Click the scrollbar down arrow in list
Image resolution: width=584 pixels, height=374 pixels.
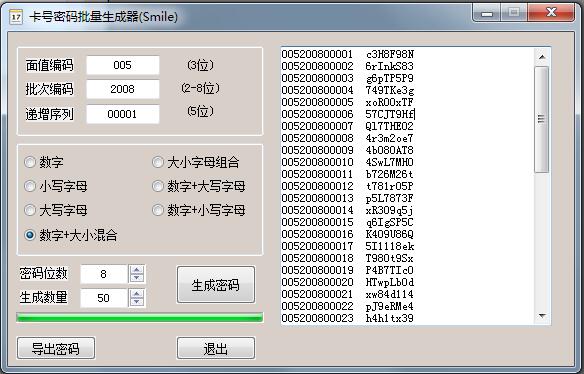(542, 316)
